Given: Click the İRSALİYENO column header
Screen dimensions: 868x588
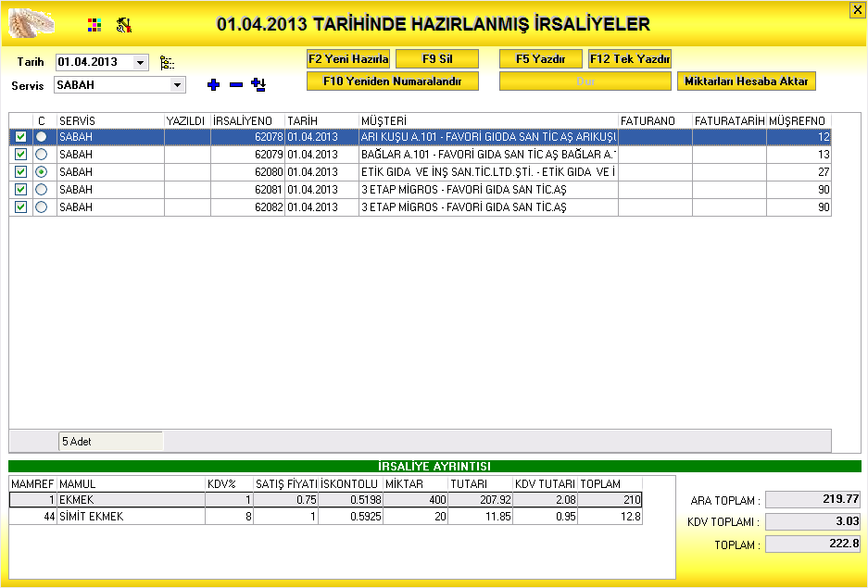Looking at the screenshot, I should click(247, 121).
